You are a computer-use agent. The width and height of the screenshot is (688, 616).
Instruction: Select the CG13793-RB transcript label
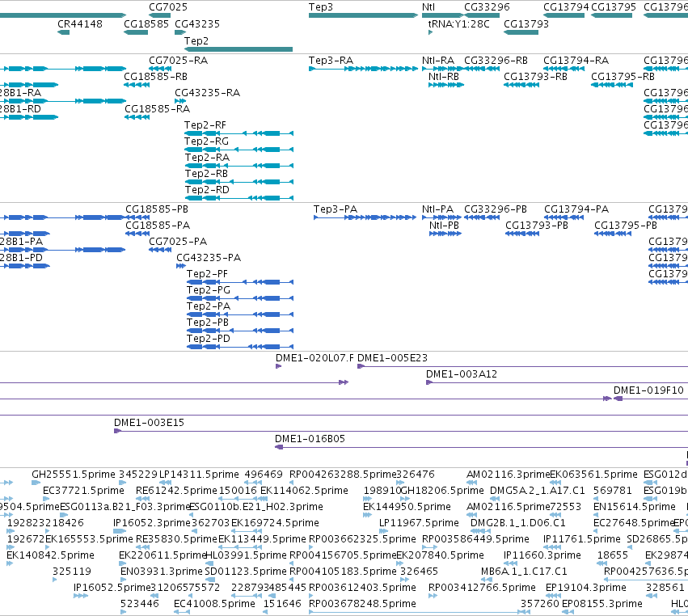point(535,76)
